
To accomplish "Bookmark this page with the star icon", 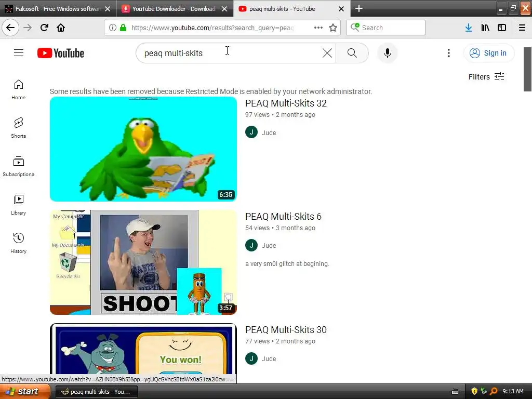I will coord(333,28).
